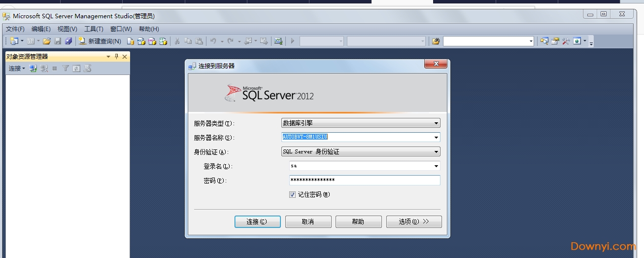Click the Cancel (取消) button
The width and height of the screenshot is (644, 258).
pos(308,222)
